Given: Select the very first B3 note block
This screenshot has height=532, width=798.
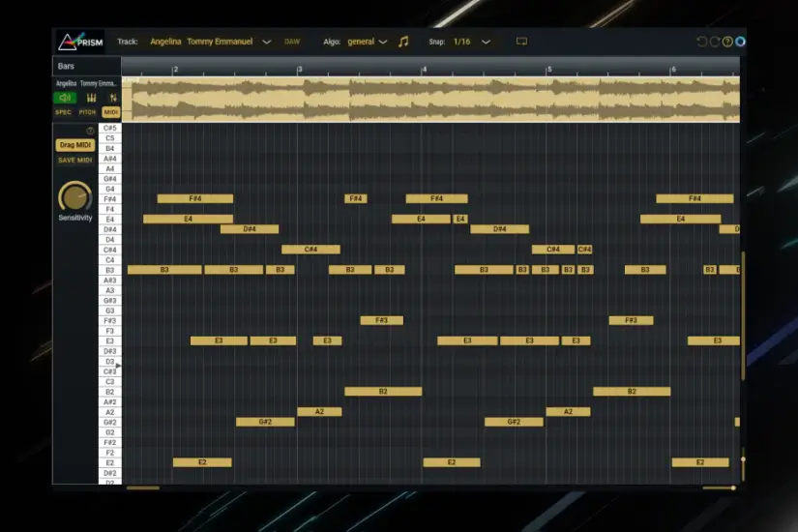Looking at the screenshot, I should click(164, 270).
